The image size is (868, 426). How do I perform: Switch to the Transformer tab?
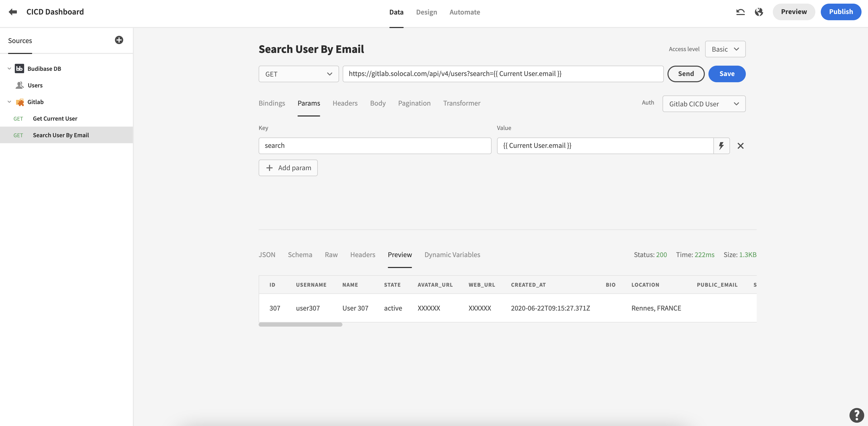[x=462, y=103]
